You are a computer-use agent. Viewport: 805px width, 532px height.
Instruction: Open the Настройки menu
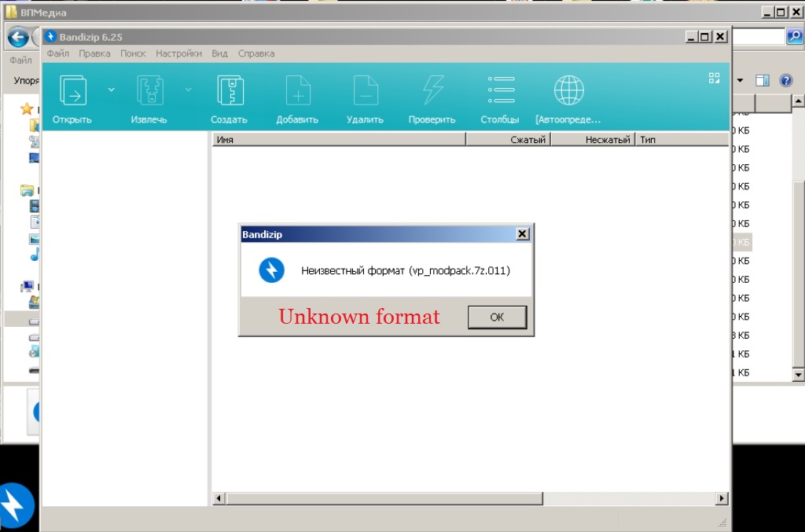click(x=178, y=53)
